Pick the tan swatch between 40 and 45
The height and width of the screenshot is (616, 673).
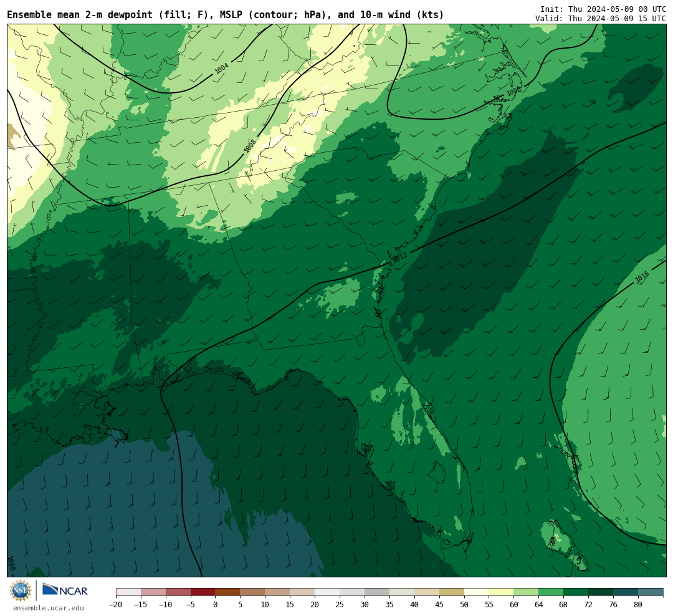(427, 592)
